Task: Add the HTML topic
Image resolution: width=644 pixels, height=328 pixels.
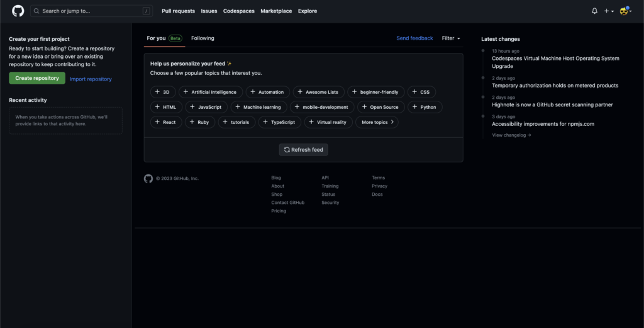Action: [x=166, y=107]
